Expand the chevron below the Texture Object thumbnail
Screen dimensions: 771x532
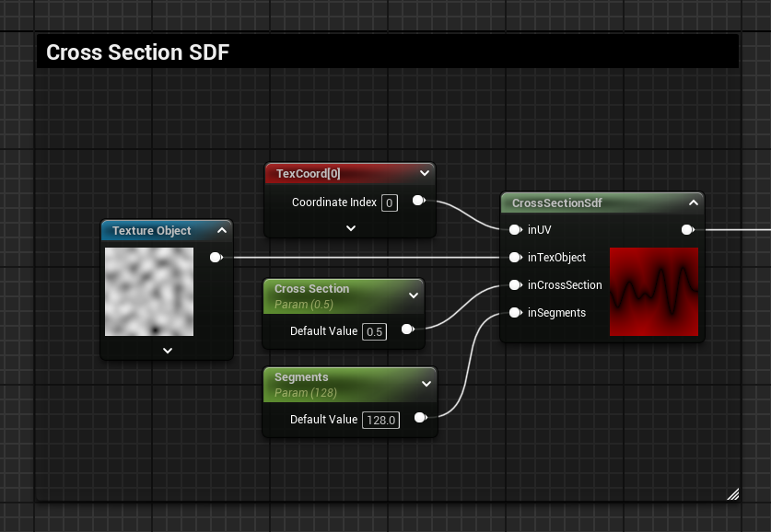(x=167, y=350)
